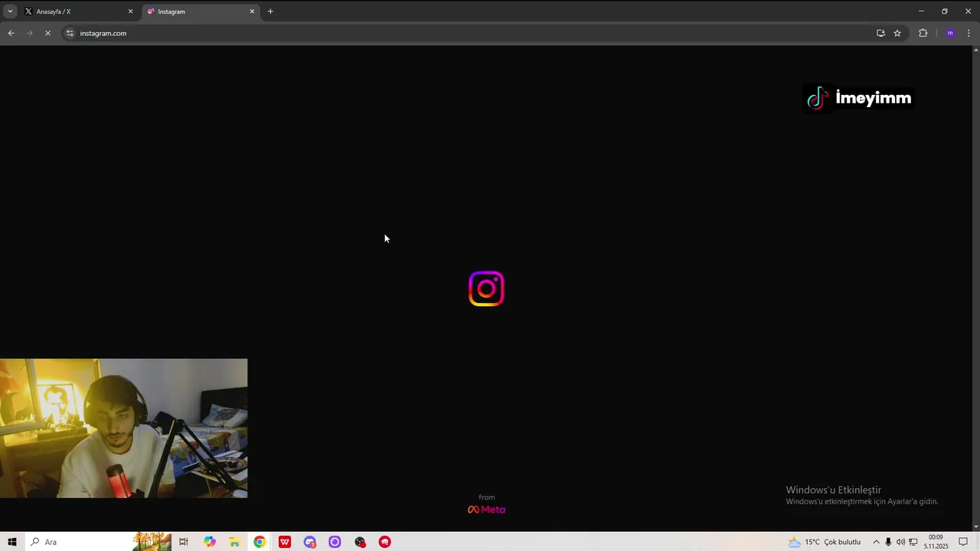Open the purple 'm' Chrome profile avatar
Screen dimensions: 980x551
pyautogui.click(x=950, y=33)
